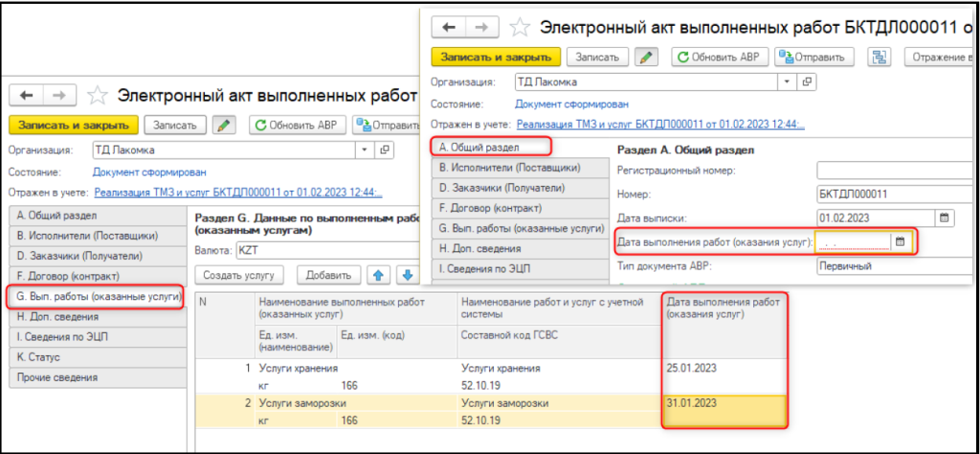
Task: Click the Валюта field with KZT
Action: pos(325,250)
